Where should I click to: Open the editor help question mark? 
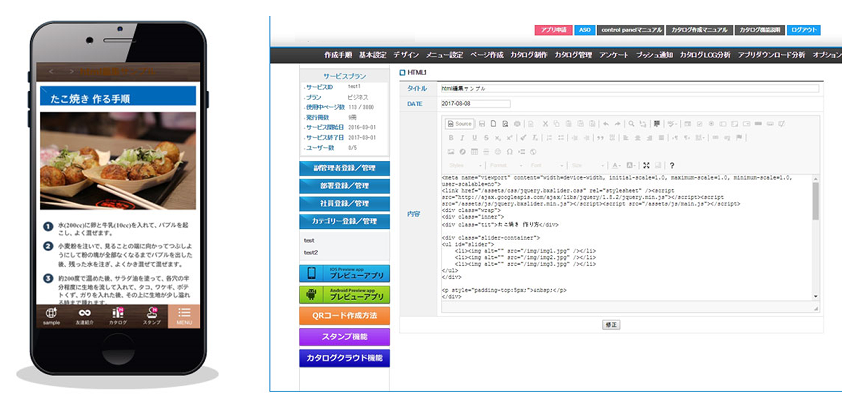672,166
